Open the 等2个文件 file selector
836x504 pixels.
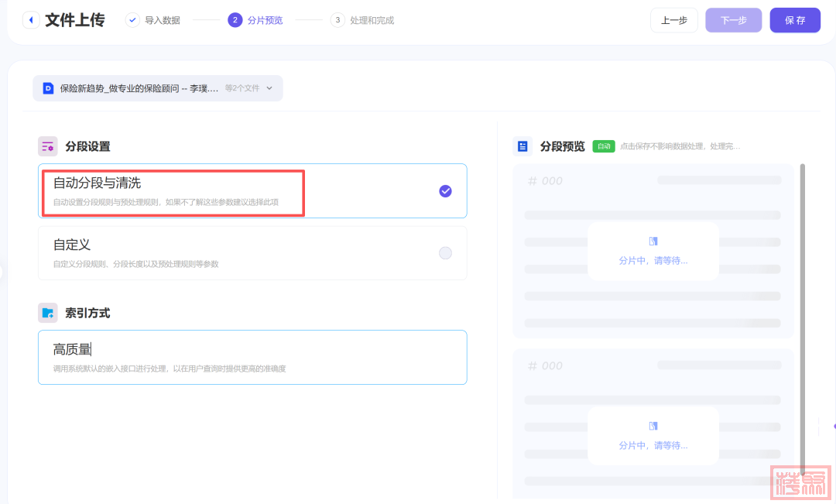click(x=242, y=88)
